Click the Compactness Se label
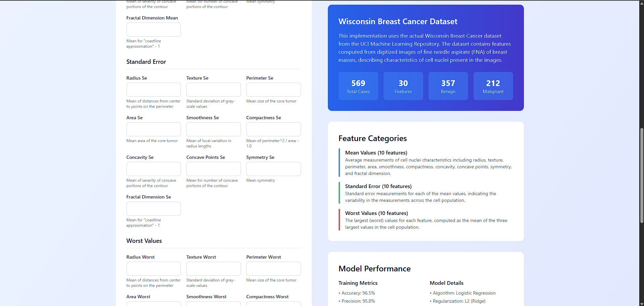 coord(263,118)
